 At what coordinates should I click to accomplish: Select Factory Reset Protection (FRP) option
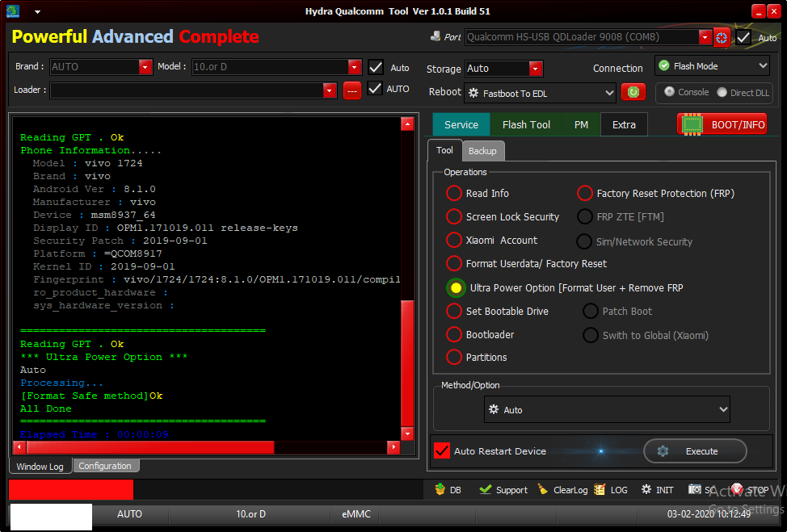click(x=585, y=193)
